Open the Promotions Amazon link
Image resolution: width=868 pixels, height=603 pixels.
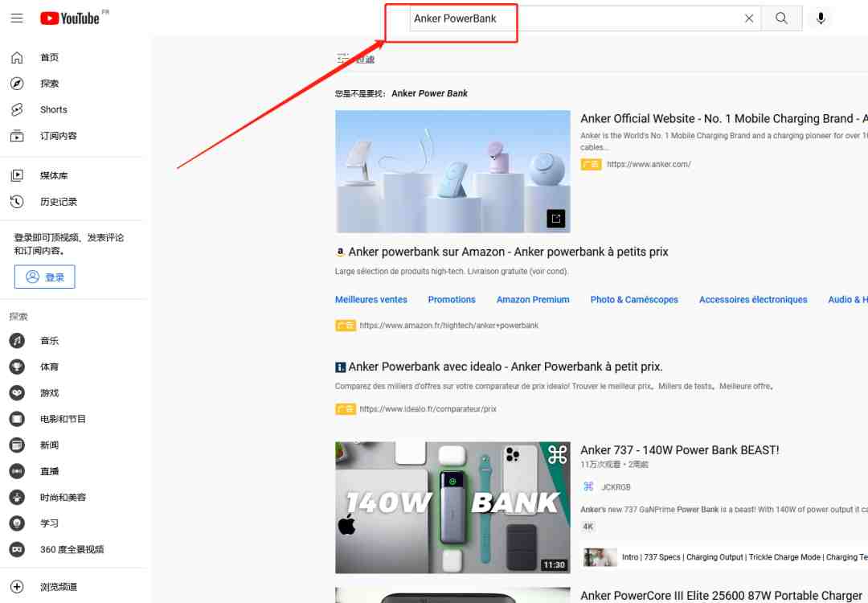click(451, 300)
